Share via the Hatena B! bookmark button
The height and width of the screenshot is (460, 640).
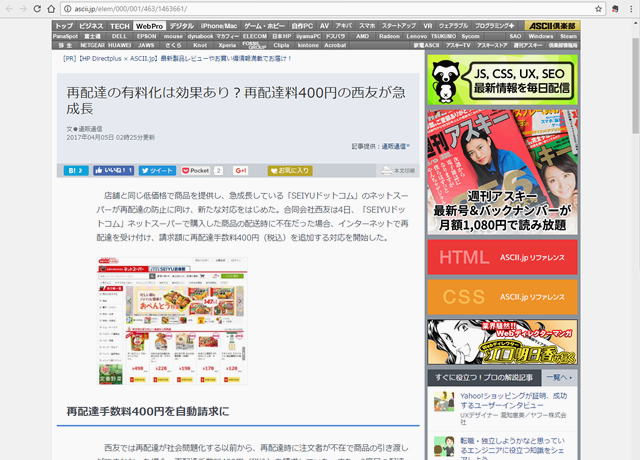coord(75,171)
